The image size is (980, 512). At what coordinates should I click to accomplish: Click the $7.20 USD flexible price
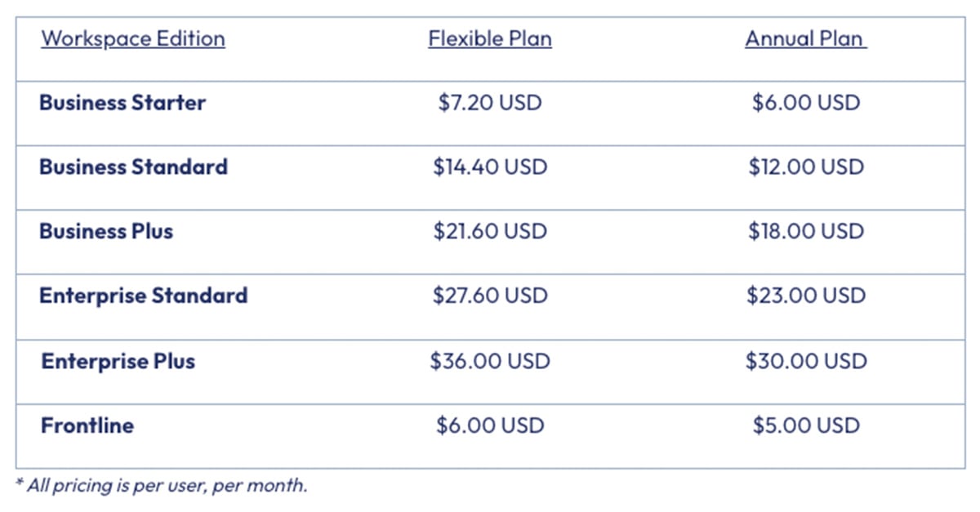coord(490,103)
